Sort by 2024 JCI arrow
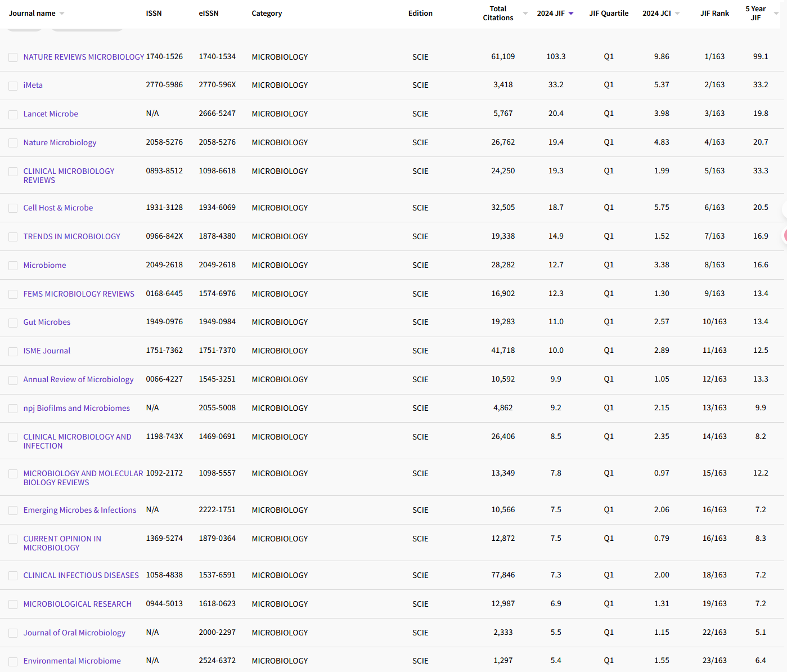 (x=677, y=14)
